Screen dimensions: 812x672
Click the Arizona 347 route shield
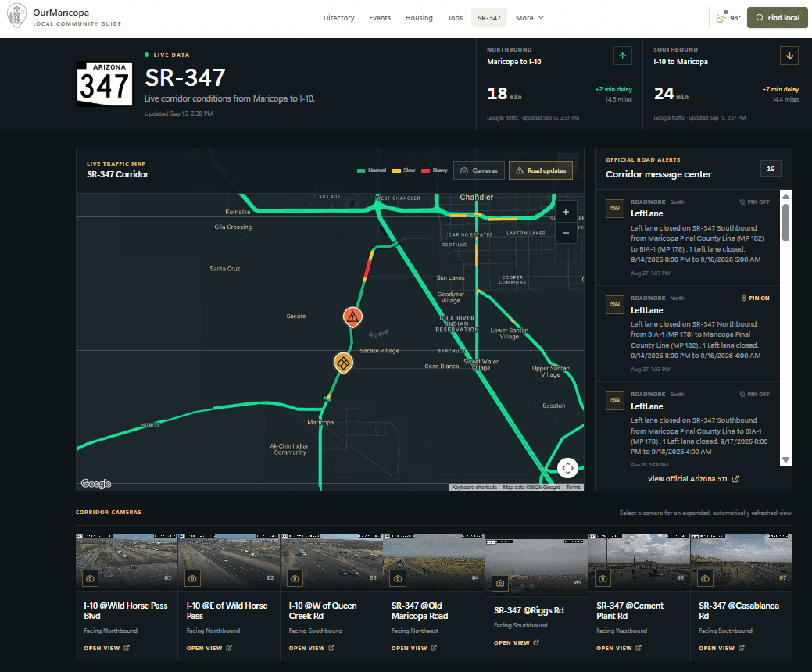[104, 84]
